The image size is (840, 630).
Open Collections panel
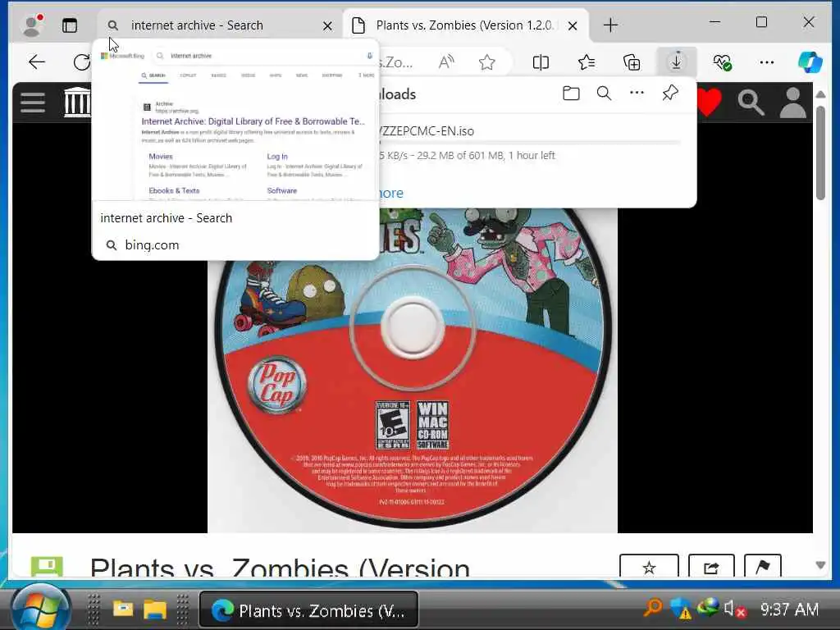point(632,62)
